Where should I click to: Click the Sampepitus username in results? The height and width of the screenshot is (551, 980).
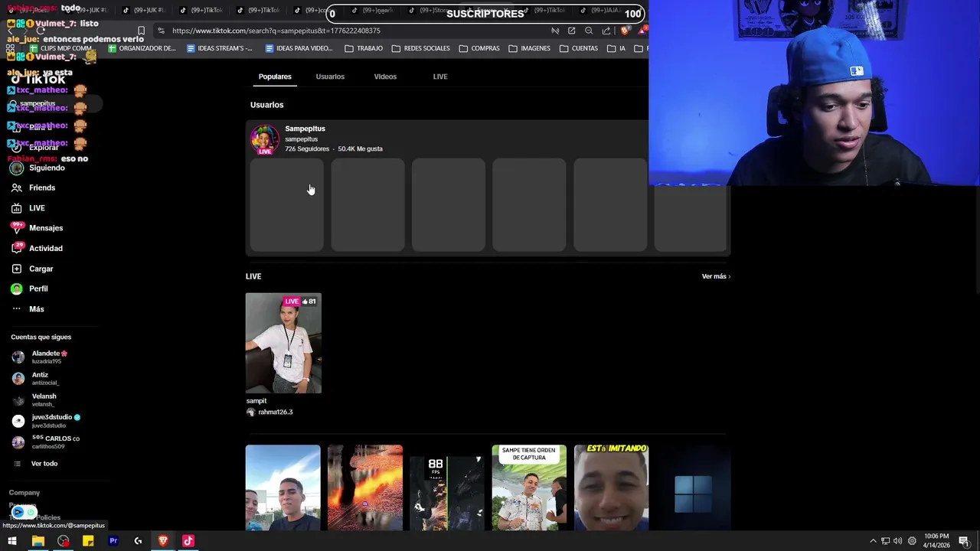tap(305, 129)
